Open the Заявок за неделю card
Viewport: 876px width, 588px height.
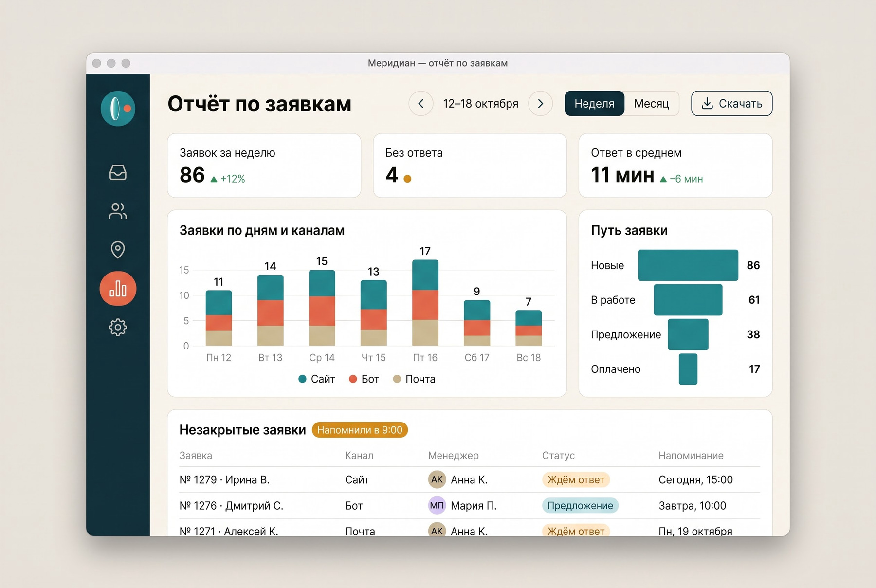264,165
